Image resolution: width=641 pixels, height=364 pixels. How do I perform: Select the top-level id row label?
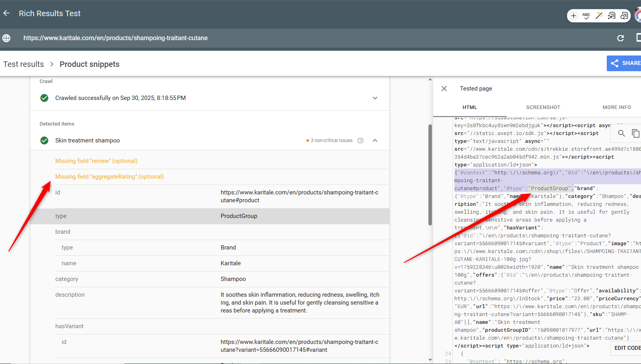57,192
